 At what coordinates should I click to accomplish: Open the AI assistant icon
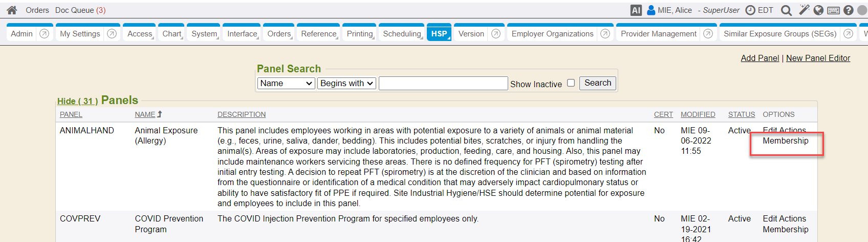636,10
